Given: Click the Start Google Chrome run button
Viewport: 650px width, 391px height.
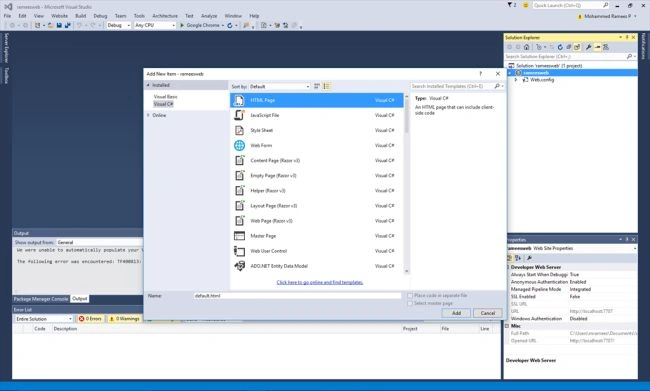Looking at the screenshot, I should 201,25.
